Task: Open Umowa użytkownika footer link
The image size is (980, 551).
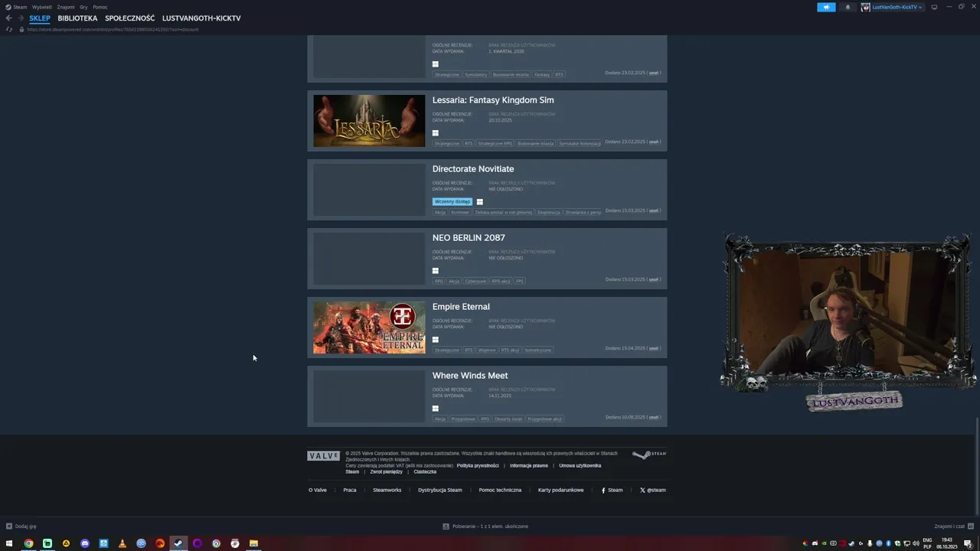Action: (x=580, y=465)
